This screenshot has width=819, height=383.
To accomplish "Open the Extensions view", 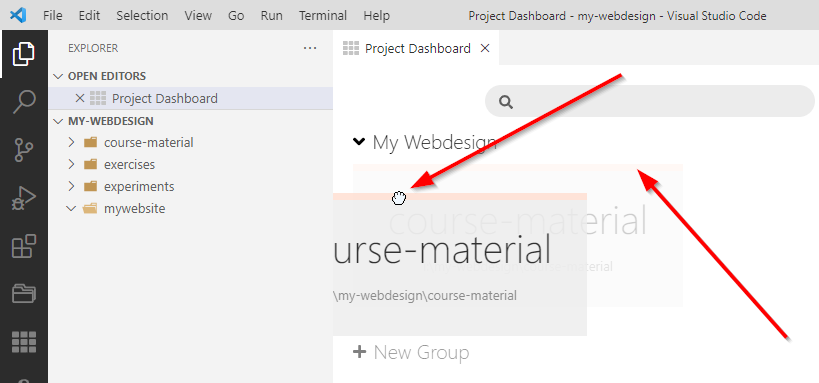I will click(24, 246).
